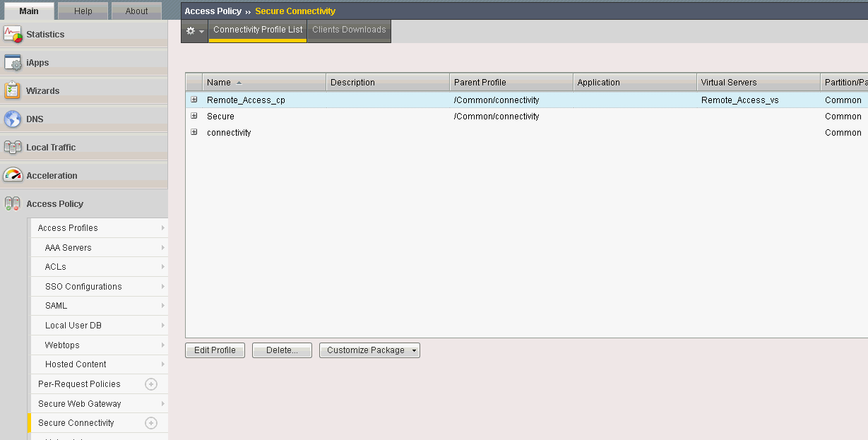Switch to the Clients Downloads tab
Image resolution: width=868 pixels, height=440 pixels.
[x=349, y=30]
